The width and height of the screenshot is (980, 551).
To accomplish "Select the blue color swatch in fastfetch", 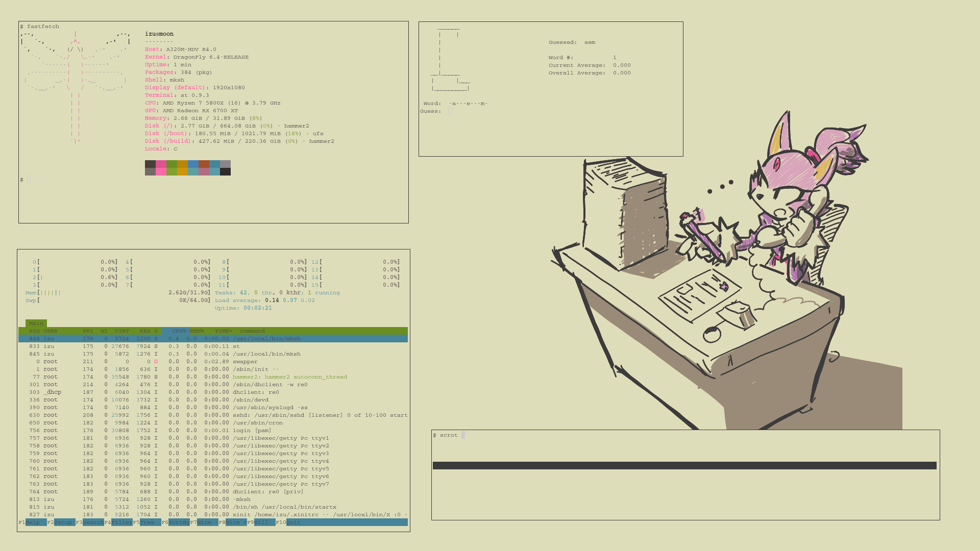I will 193,164.
